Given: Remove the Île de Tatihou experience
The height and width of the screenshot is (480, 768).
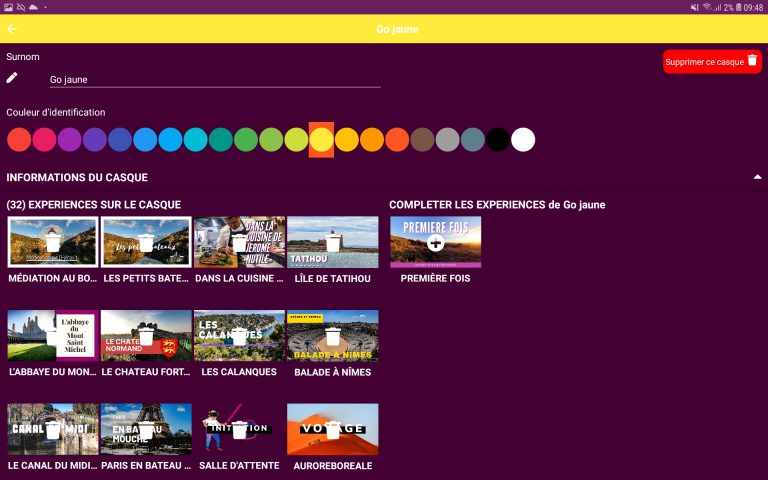Looking at the screenshot, I should click(x=333, y=243).
